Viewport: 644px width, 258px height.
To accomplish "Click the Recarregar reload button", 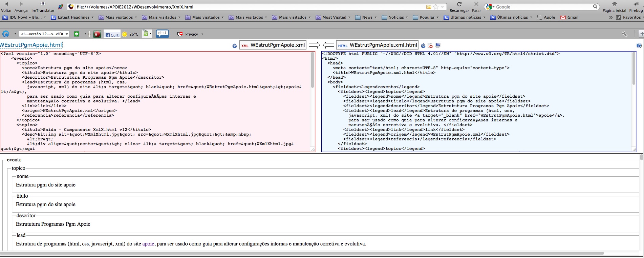I will coord(459,7).
